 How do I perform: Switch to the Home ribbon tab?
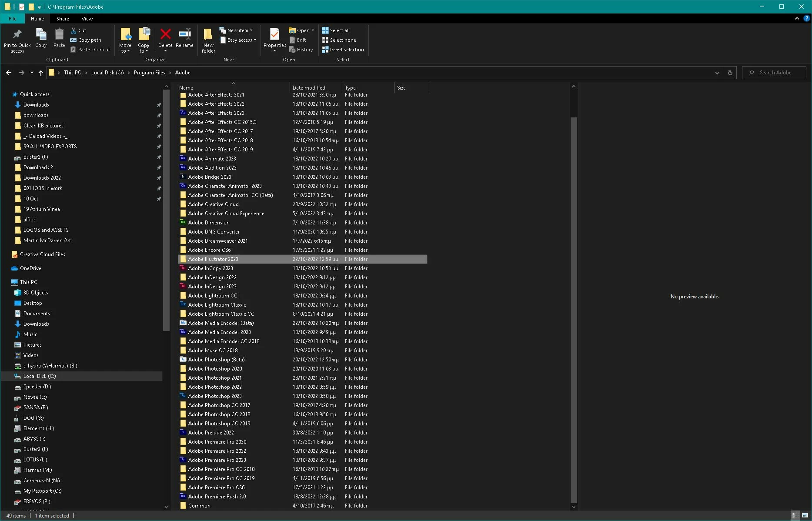(x=37, y=19)
